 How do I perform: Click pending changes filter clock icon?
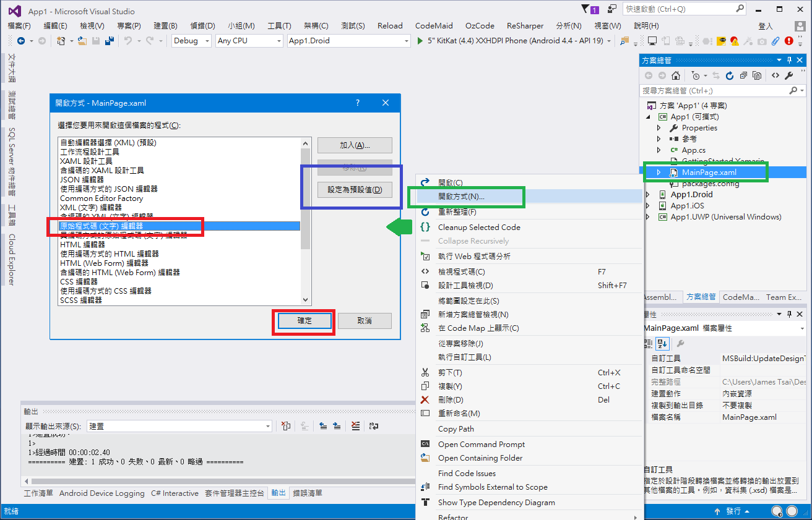(696, 75)
